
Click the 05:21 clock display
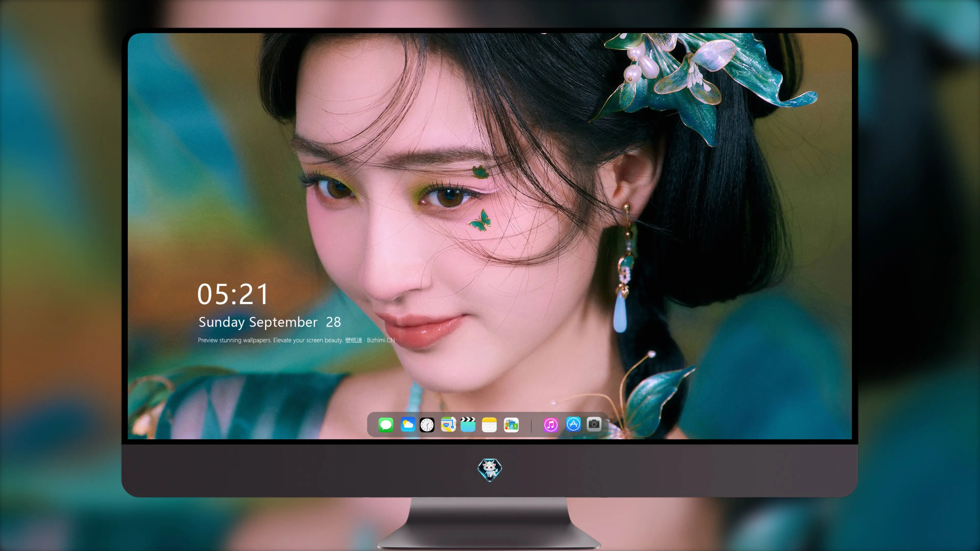coord(232,294)
